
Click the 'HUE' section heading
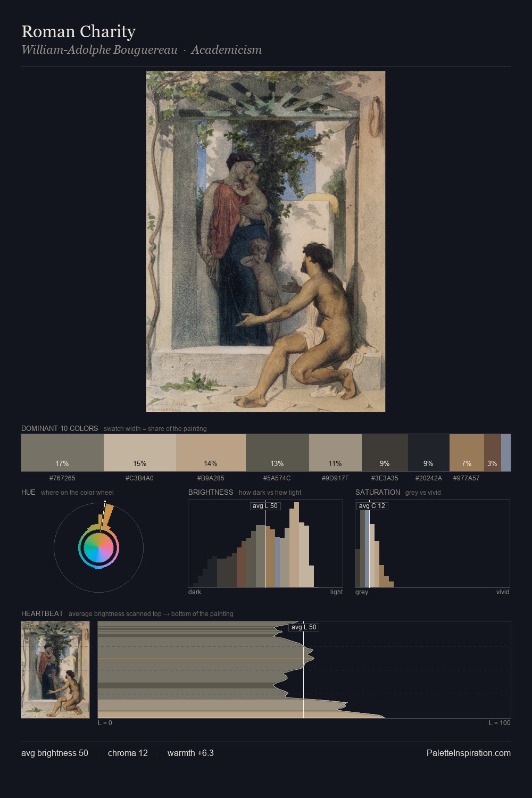pos(28,492)
